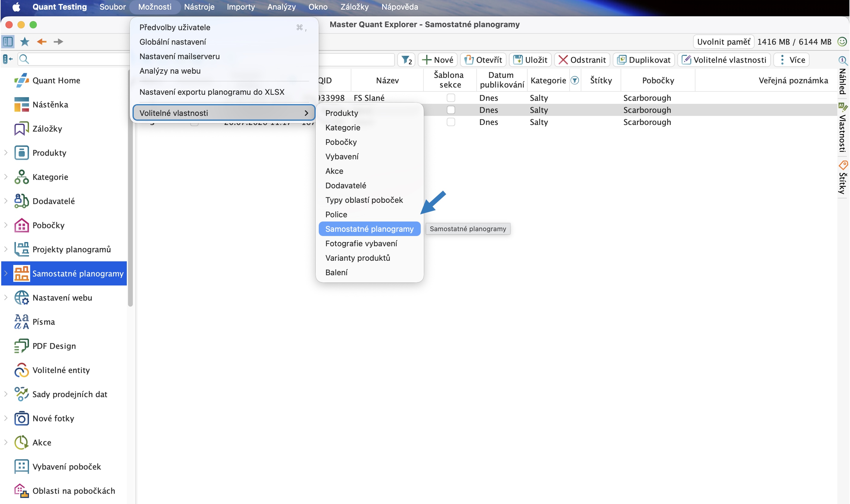Open Předvolby uživatele menu entry

(224, 27)
